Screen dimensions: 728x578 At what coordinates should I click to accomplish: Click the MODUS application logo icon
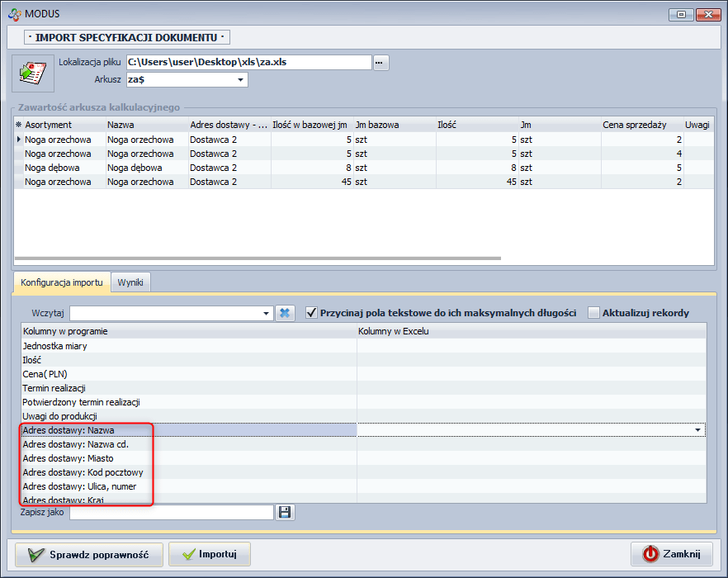pos(14,14)
